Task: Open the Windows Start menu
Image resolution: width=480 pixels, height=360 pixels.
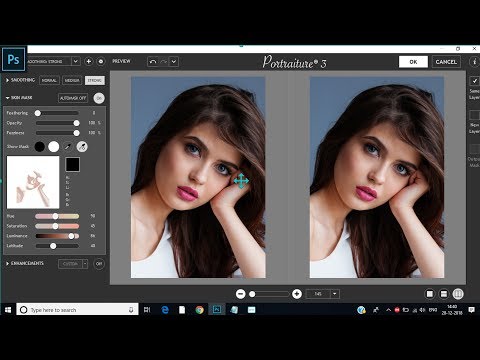Action: pos(8,310)
